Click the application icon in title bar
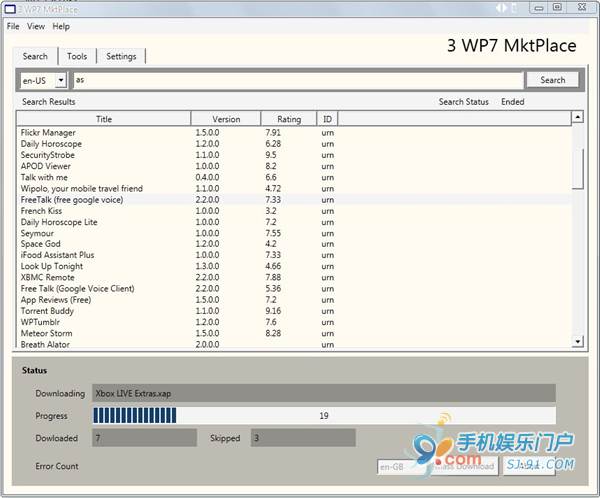Viewport: 600px width, 498px height. (x=10, y=9)
